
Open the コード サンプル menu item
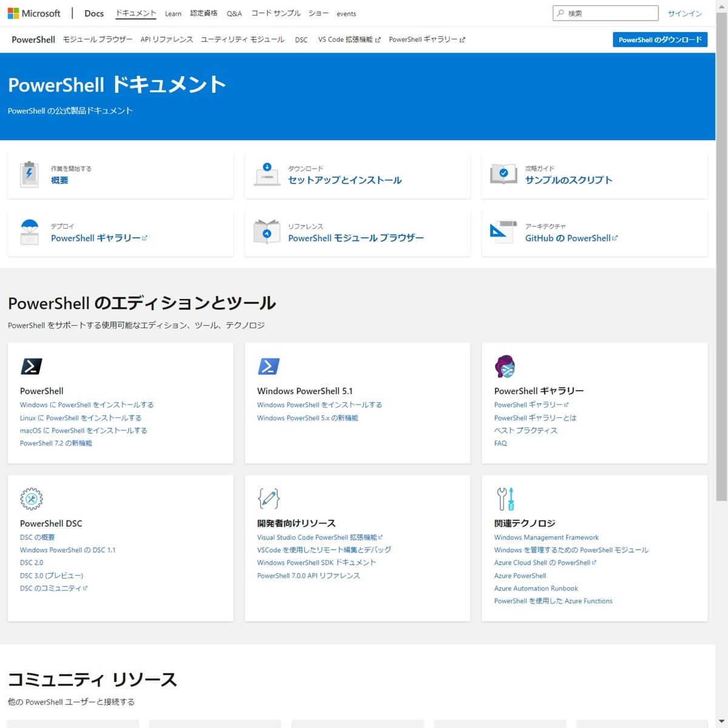pyautogui.click(x=275, y=13)
